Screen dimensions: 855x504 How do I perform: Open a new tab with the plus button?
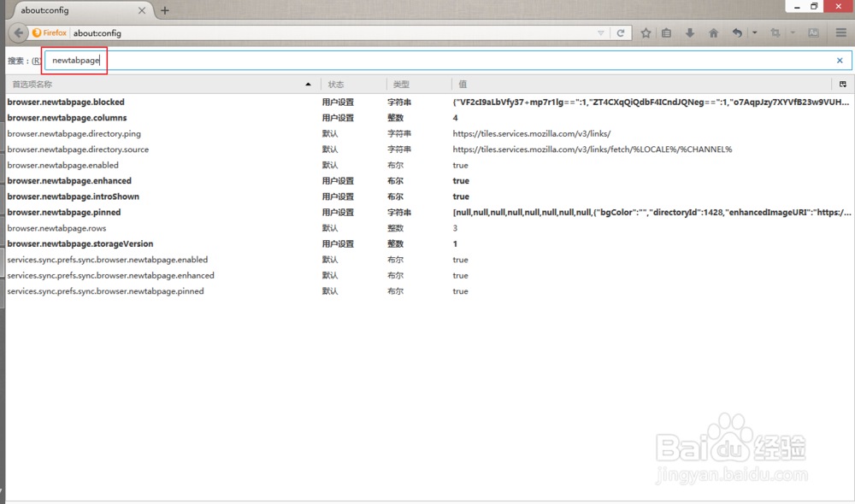pos(165,10)
